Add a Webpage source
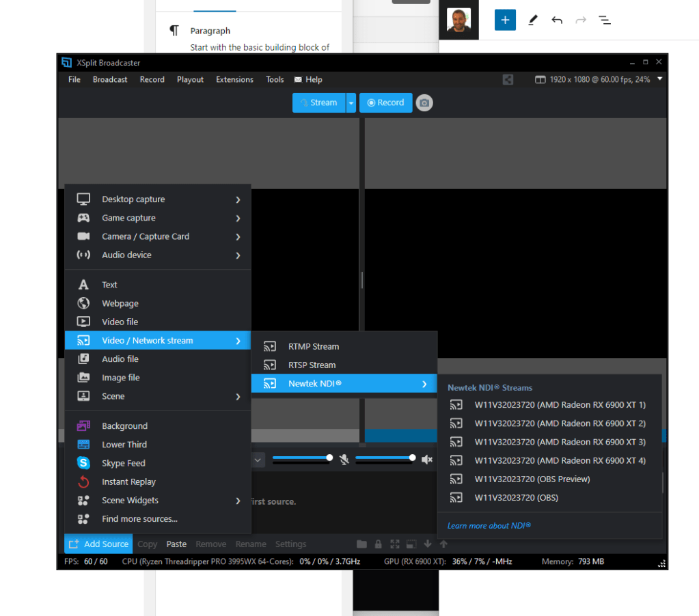 coord(158,303)
